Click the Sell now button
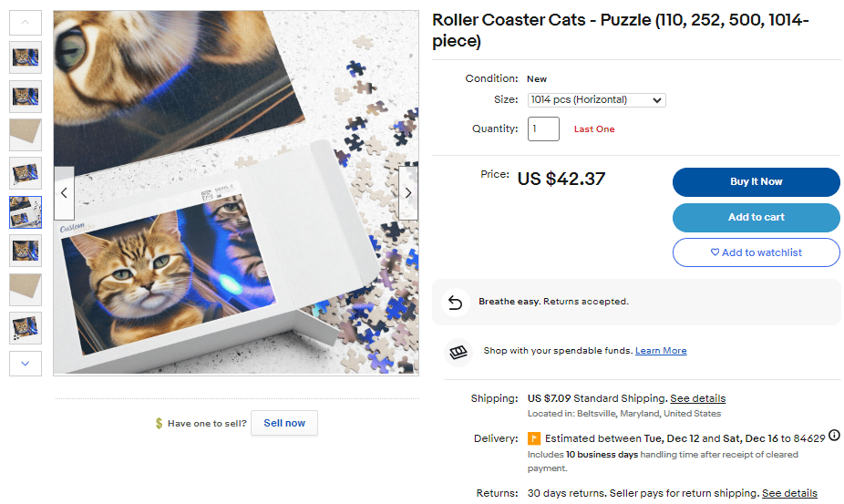The image size is (844, 504). tap(284, 423)
